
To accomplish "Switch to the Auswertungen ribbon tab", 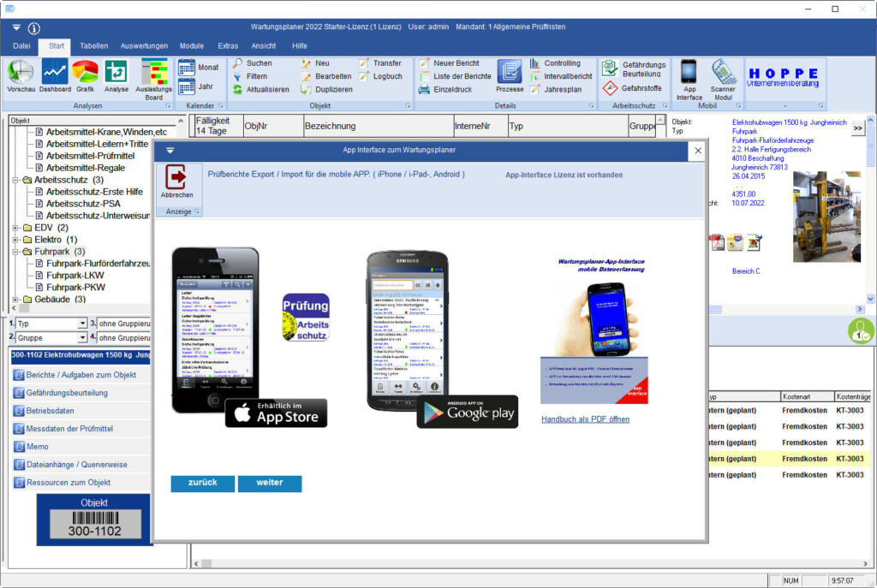I will 144,45.
